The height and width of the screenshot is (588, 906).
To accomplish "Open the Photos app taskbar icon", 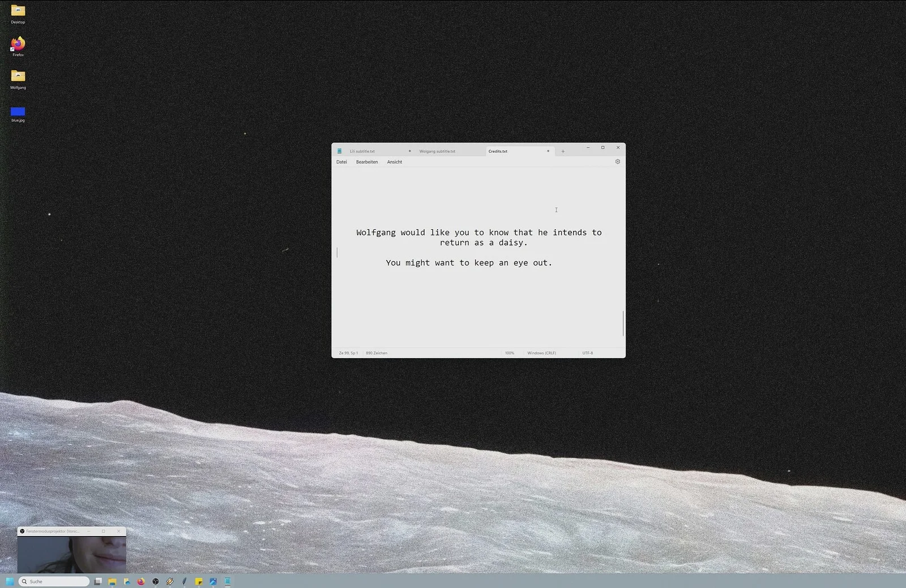I will pos(213,581).
